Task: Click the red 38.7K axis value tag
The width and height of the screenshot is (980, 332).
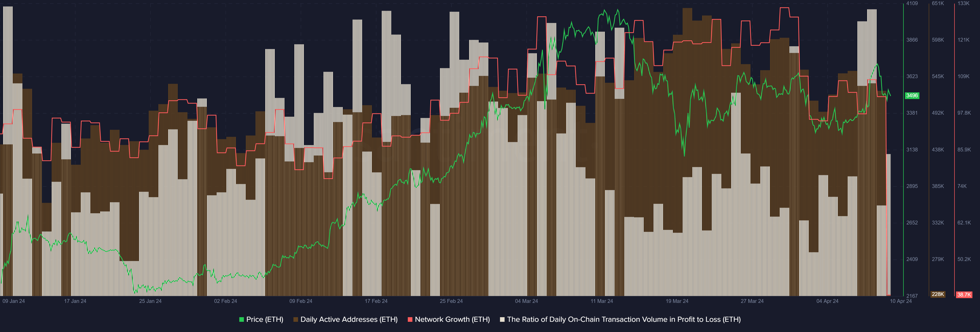Action: [964, 295]
